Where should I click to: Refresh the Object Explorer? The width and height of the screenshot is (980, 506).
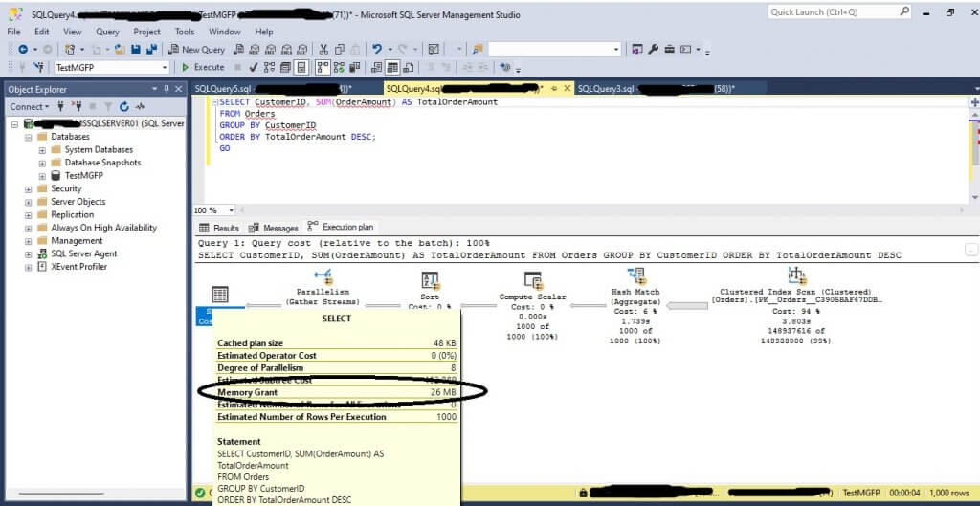pos(123,107)
